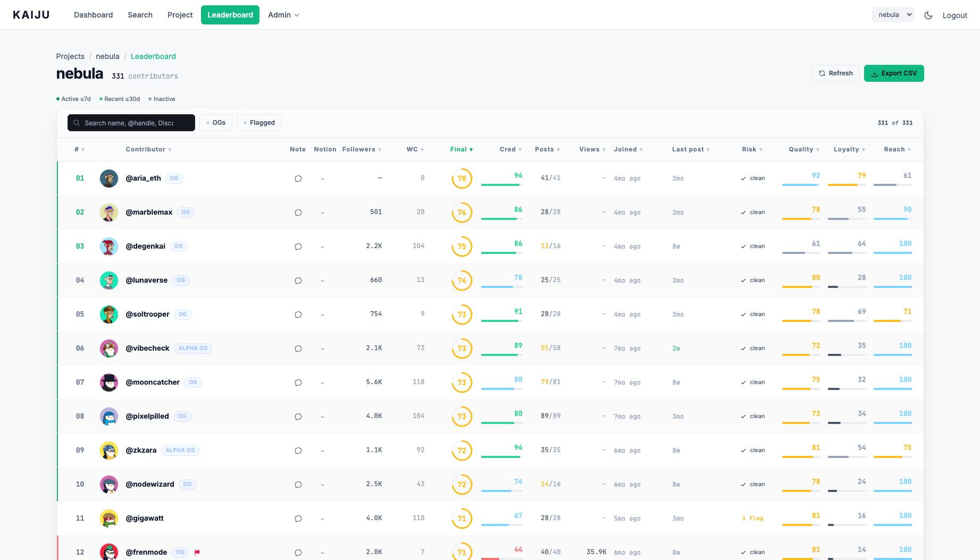
Task: Sort by Cred column
Action: coord(510,149)
